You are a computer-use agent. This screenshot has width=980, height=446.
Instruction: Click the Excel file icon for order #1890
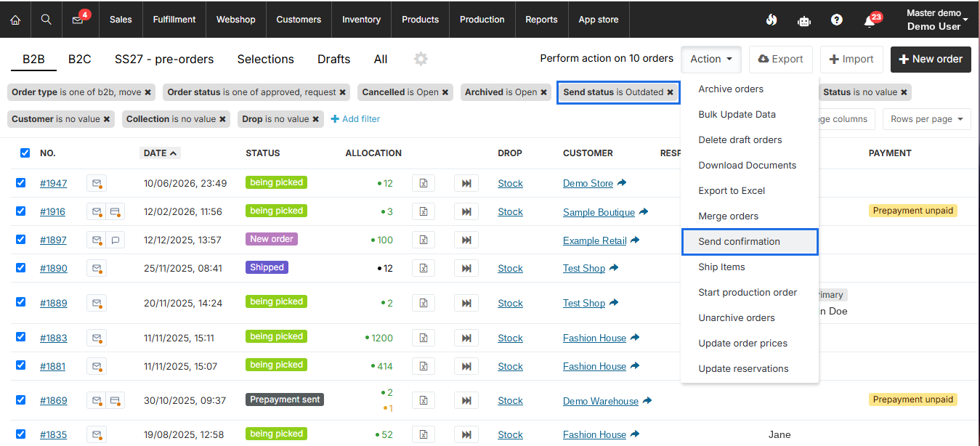click(423, 268)
